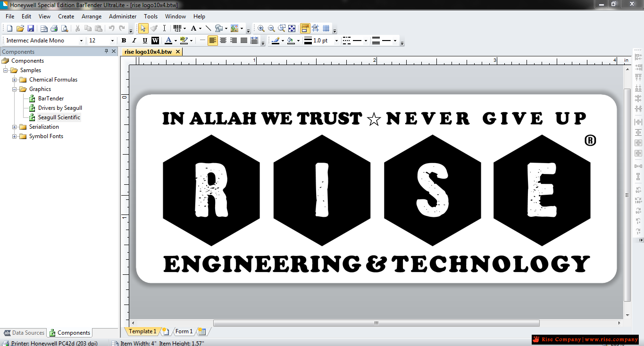Align text to the right
Screen dimensions: 644x346
[x=234, y=41]
